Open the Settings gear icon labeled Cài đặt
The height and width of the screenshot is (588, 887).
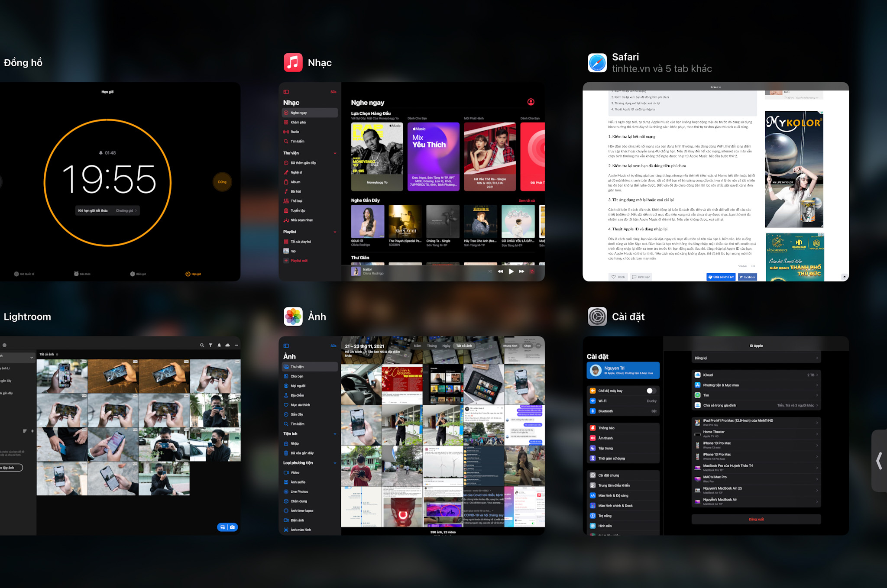point(597,317)
